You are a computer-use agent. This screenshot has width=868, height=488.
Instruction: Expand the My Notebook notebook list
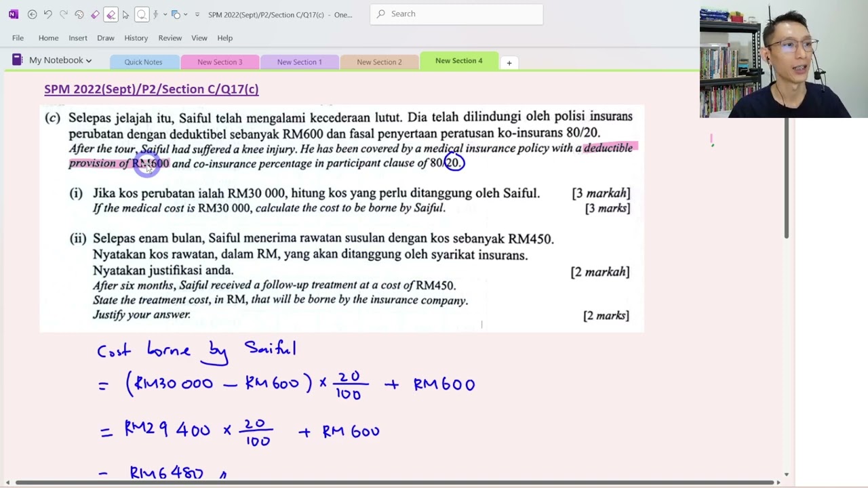[x=88, y=60]
